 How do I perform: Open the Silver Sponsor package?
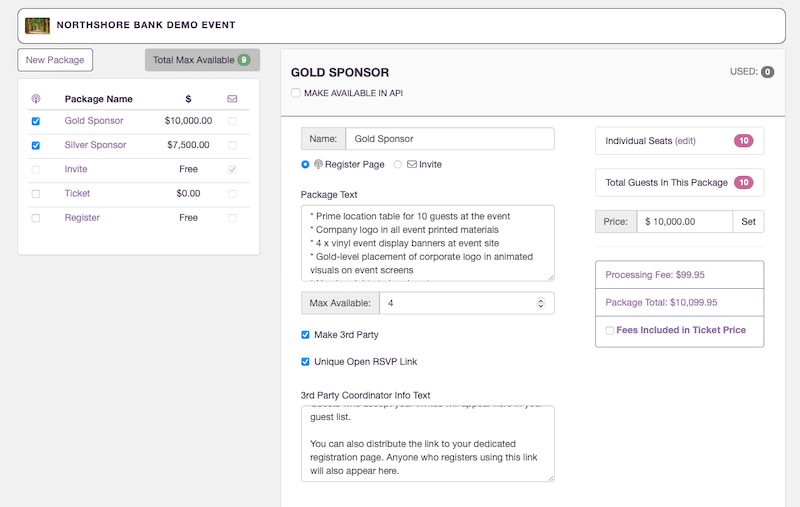95,145
